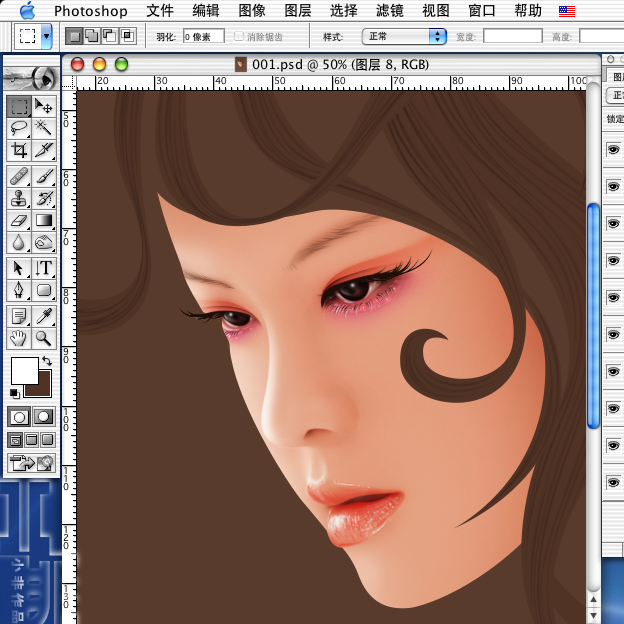624x624 pixels.
Task: Click the scroll up arrow of document window
Action: tap(593, 599)
